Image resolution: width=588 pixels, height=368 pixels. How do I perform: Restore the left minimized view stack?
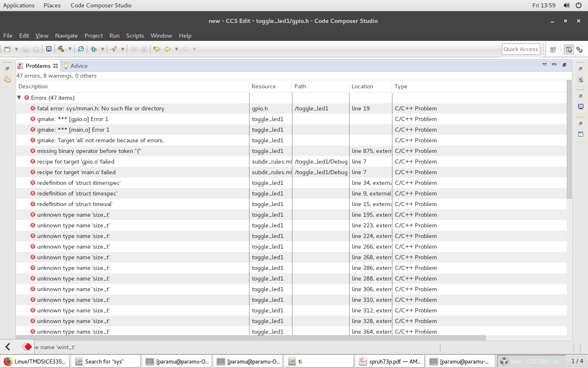pyautogui.click(x=7, y=69)
